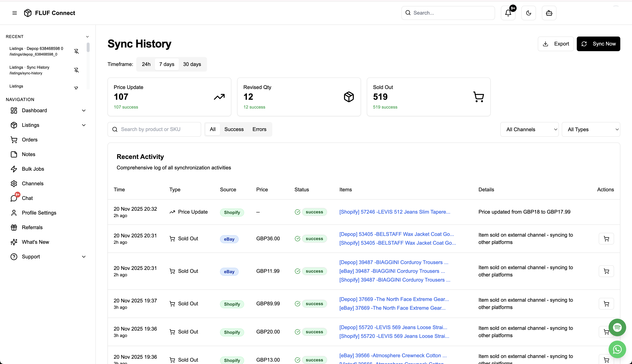Click the recent list scrollbar

(88, 48)
